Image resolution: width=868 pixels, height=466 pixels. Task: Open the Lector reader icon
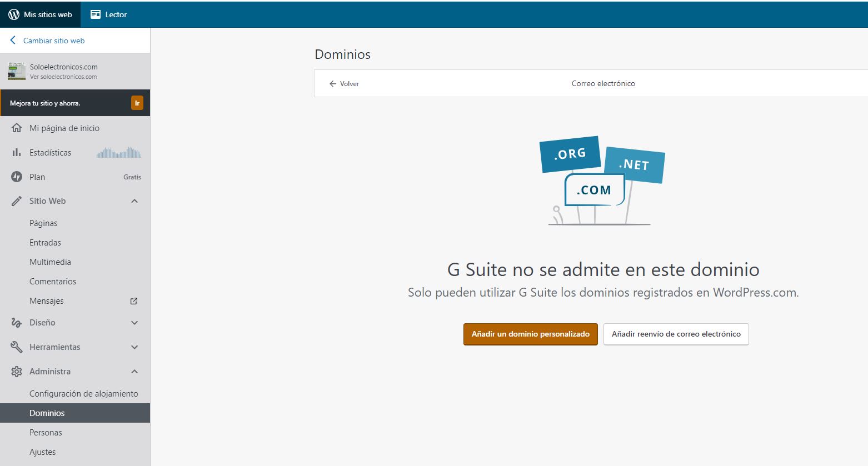(96, 14)
